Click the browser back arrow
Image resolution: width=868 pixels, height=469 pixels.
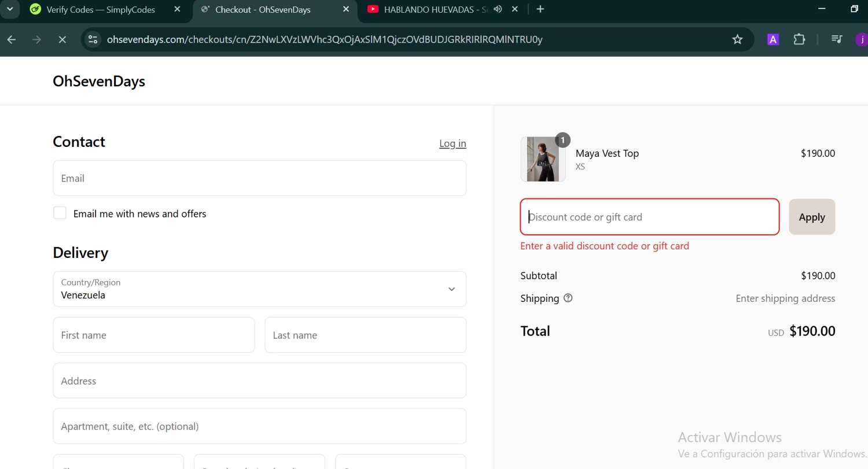point(12,39)
